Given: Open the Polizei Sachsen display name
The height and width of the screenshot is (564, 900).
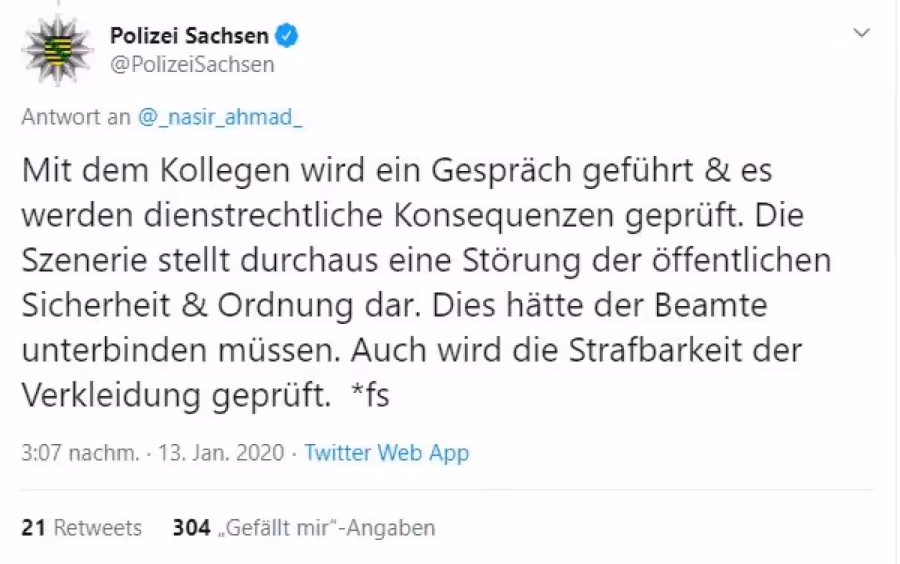Looking at the screenshot, I should (189, 36).
